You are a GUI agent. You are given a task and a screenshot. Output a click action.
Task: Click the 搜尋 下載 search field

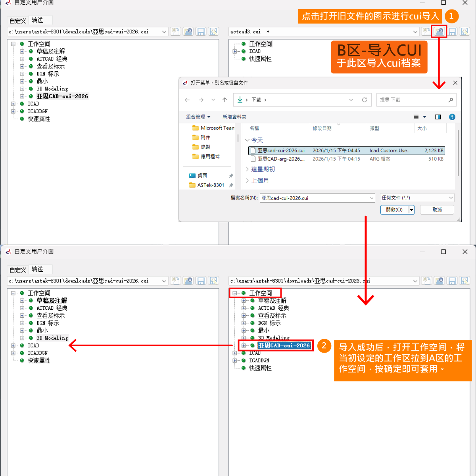(x=413, y=100)
